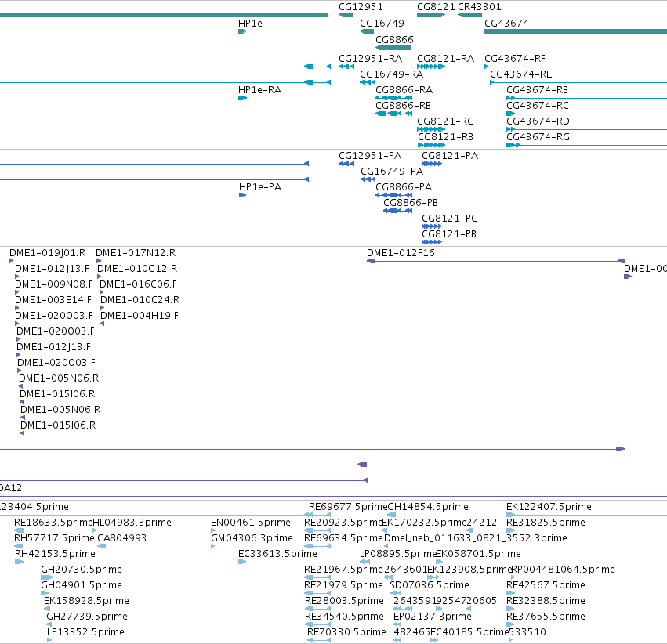The width and height of the screenshot is (667, 644).
Task: Open EST GH04901.5prime
Action: coord(82,585)
